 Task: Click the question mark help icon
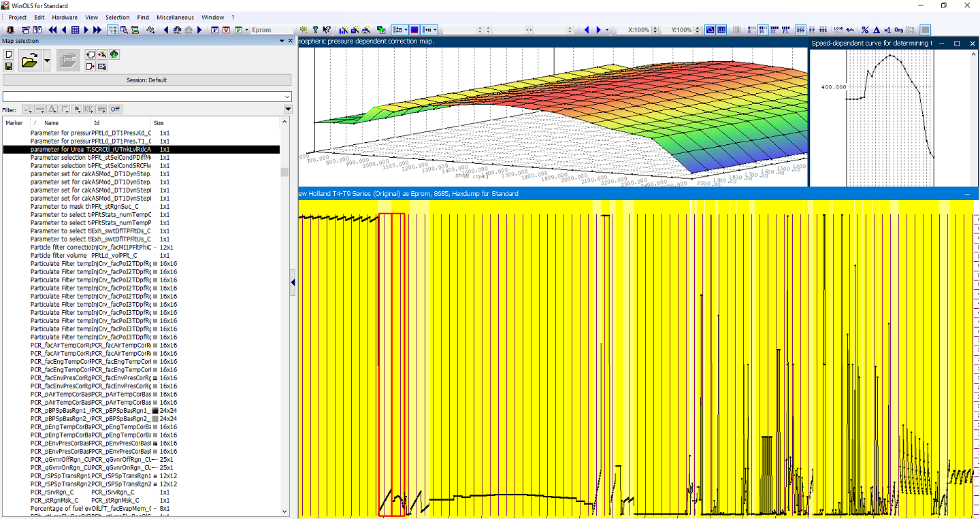(x=315, y=30)
